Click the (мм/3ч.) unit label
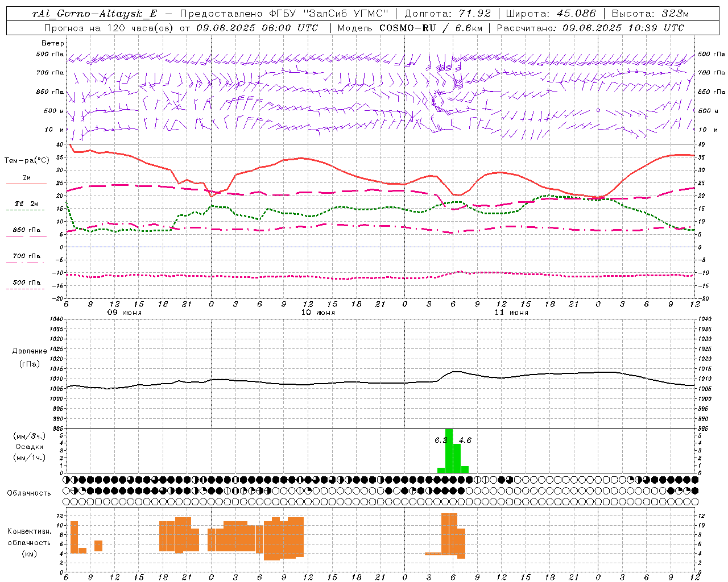This screenshot has width=728, height=582. [30, 436]
